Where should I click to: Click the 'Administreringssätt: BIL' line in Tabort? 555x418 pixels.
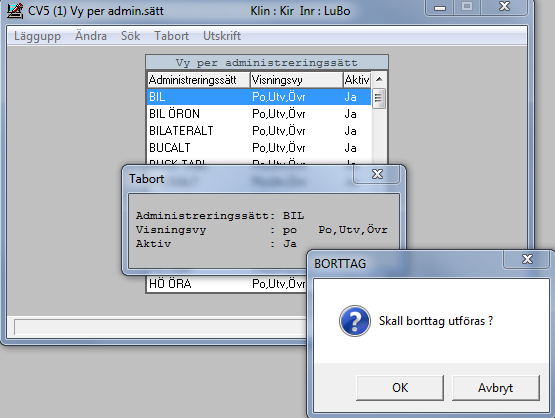click(x=220, y=216)
